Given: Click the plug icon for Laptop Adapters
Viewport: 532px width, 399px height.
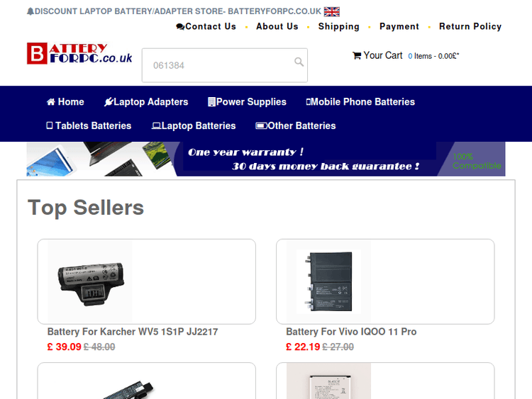Looking at the screenshot, I should 109,102.
